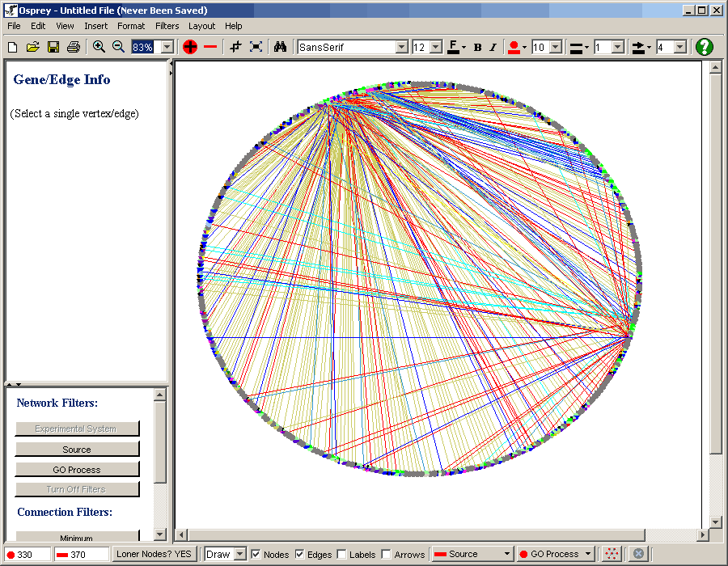Click the New file icon

click(12, 47)
